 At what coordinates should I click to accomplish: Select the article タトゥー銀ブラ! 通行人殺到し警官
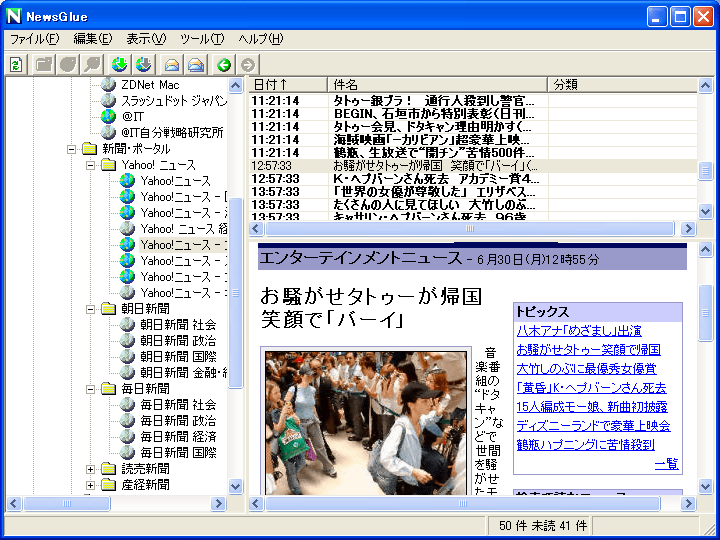473,101
